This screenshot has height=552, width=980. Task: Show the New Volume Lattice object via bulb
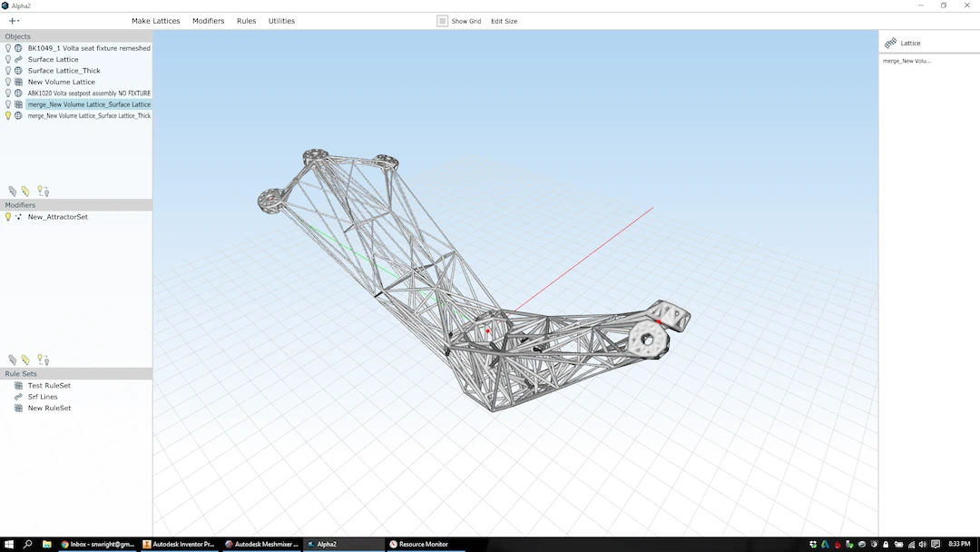tap(8, 82)
